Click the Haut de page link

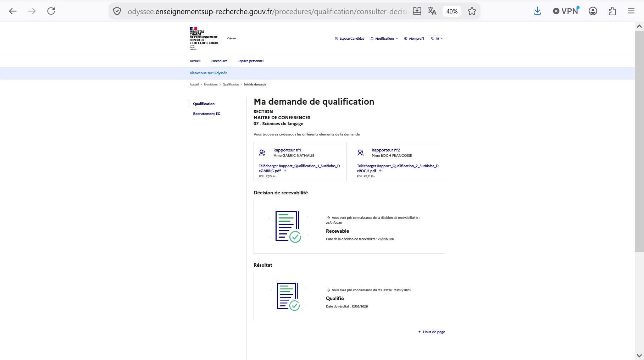point(432,332)
